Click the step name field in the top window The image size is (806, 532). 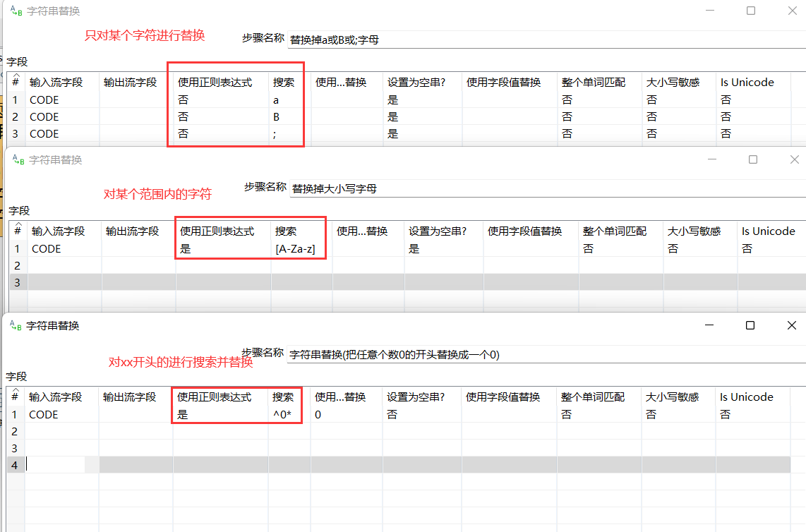click(546, 40)
